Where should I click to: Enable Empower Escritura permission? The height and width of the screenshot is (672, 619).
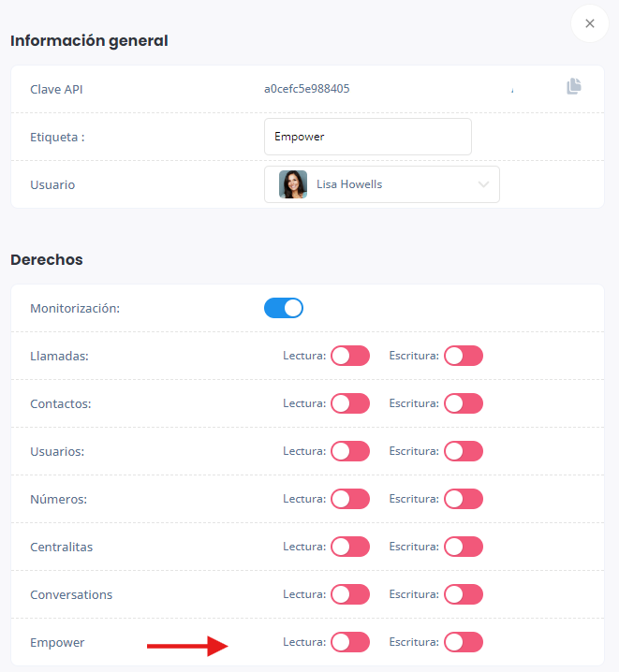[x=464, y=642]
